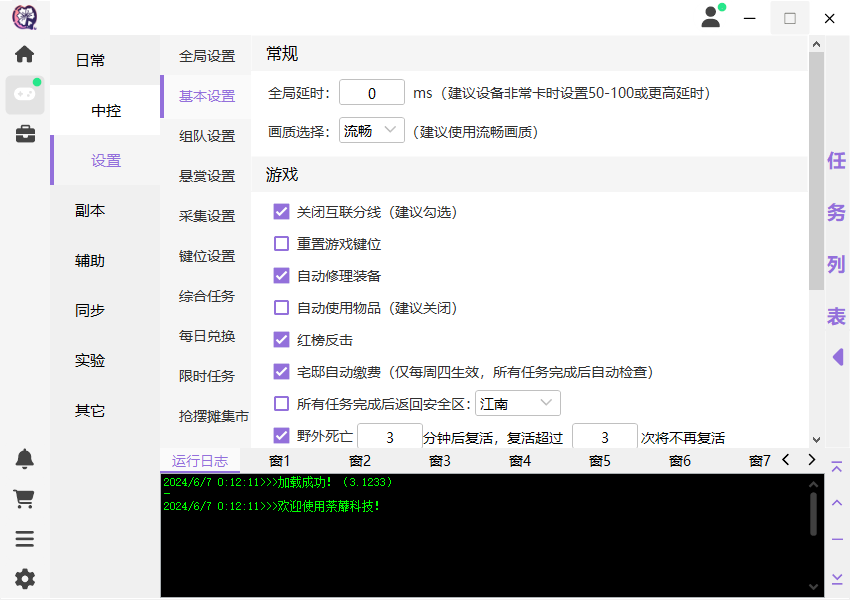Viewport: 850px width, 600px height.
Task: Open 综合任务 settings page
Action: tap(207, 296)
